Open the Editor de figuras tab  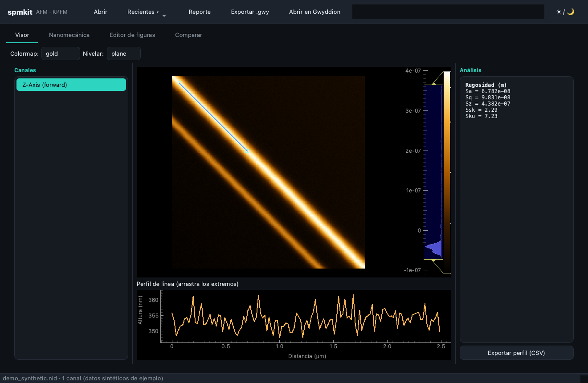(132, 35)
